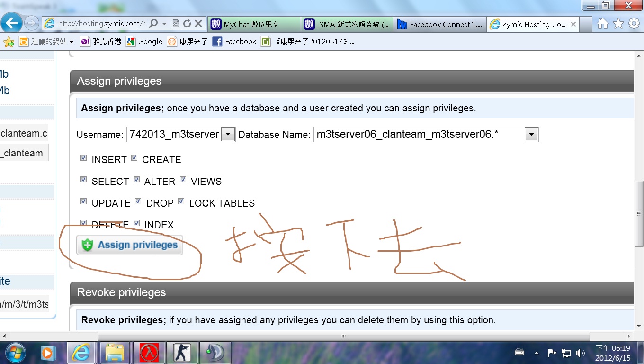This screenshot has width=644, height=364.
Task: Click the Revoke privileges section header
Action: pos(352,292)
